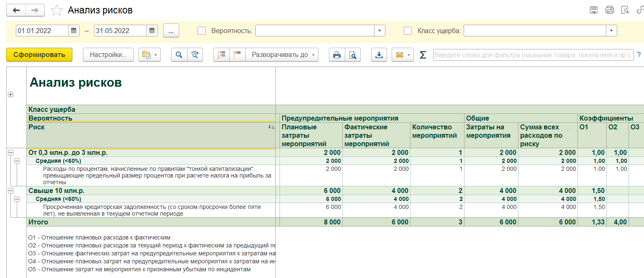Enable the Класс ущерба filter checkbox
Screen dimensions: 644x278
[x=408, y=31]
